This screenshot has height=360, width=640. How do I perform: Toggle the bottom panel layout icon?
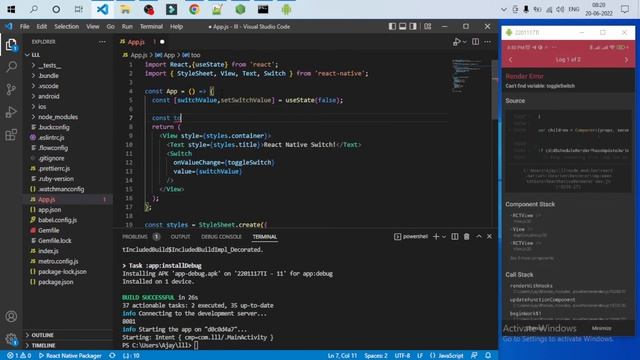[x=402, y=27]
